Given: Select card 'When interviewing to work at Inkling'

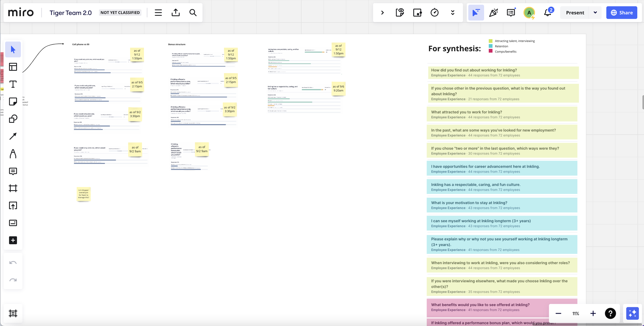Looking at the screenshot, I should coord(502,265).
